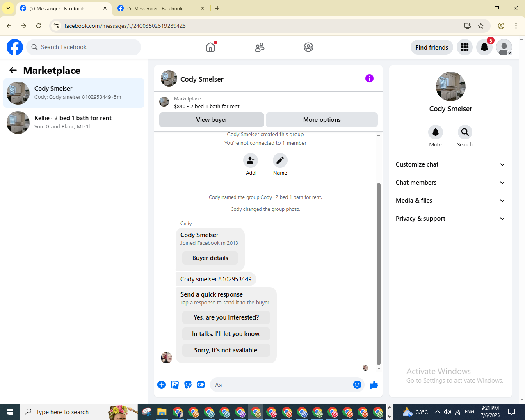Click the chat scrollbar thumb
This screenshot has height=420, width=525.
coord(379,274)
